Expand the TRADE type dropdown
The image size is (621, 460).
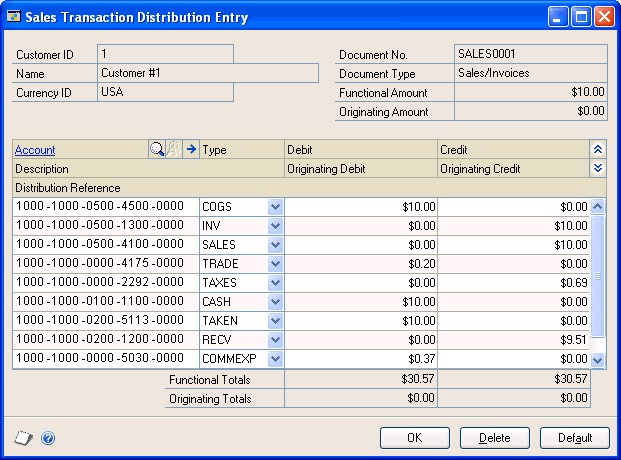tap(275, 263)
